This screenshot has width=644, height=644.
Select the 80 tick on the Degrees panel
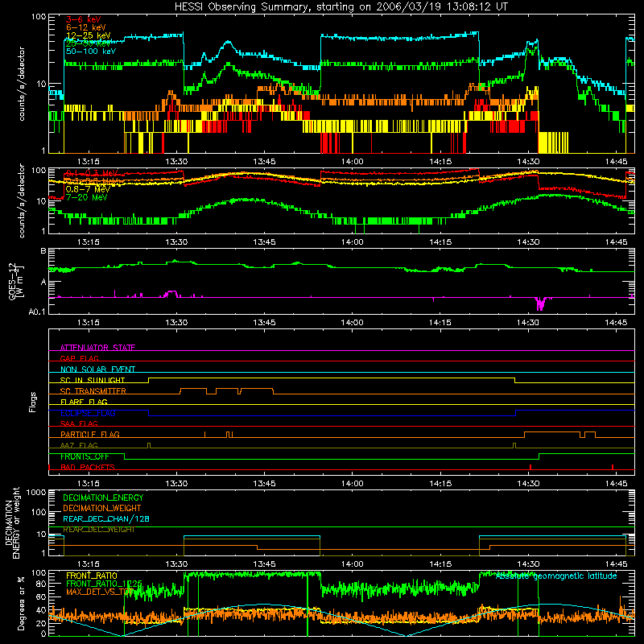41,584
